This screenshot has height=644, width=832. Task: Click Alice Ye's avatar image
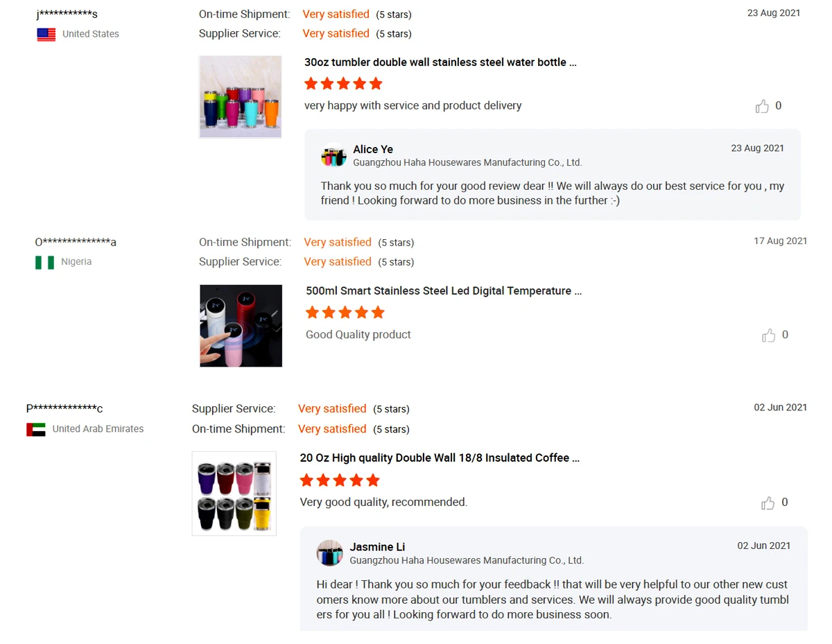point(333,155)
